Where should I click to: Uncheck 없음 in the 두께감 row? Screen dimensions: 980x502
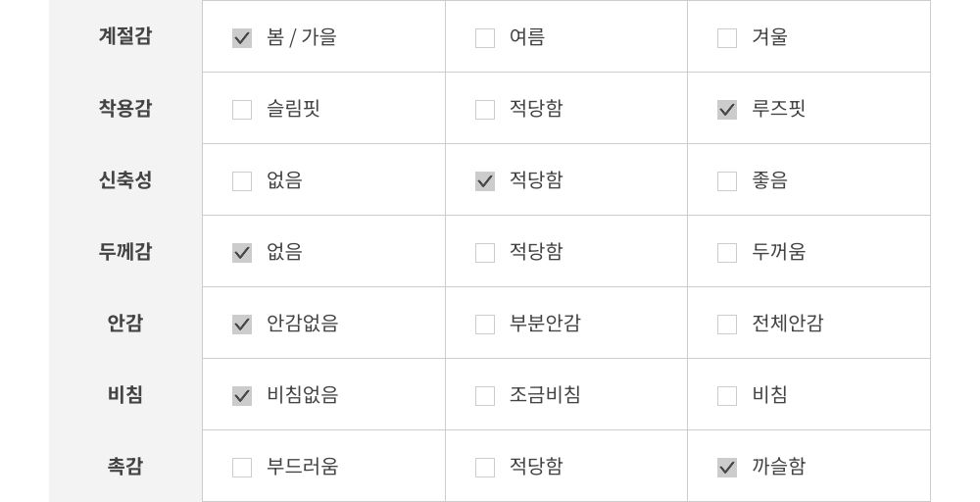[x=242, y=253]
